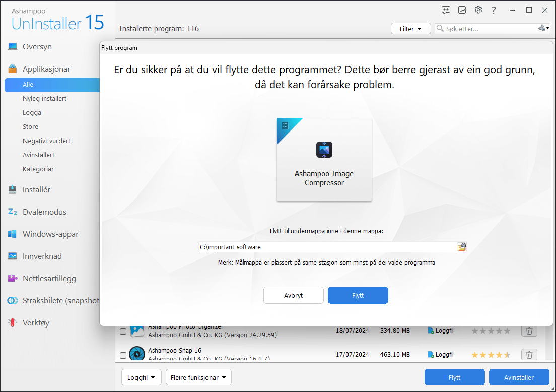This screenshot has height=392, width=556.
Task: Click the Dvalemodus Zz icon
Action: 13,212
